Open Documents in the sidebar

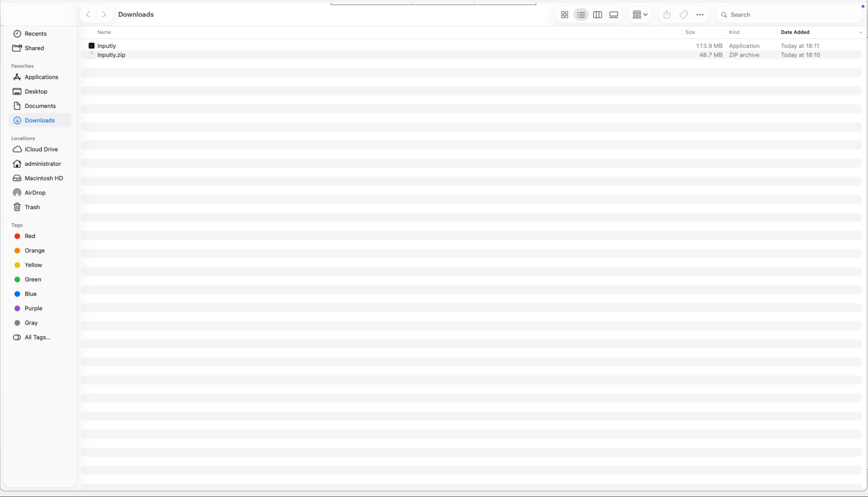coord(40,106)
